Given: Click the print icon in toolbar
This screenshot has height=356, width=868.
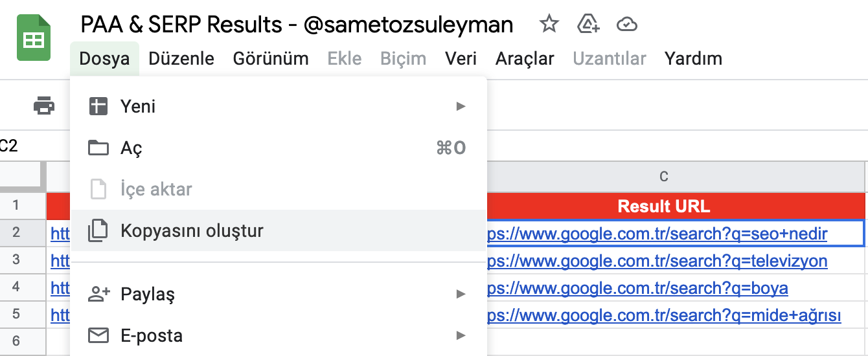Looking at the screenshot, I should [x=44, y=106].
